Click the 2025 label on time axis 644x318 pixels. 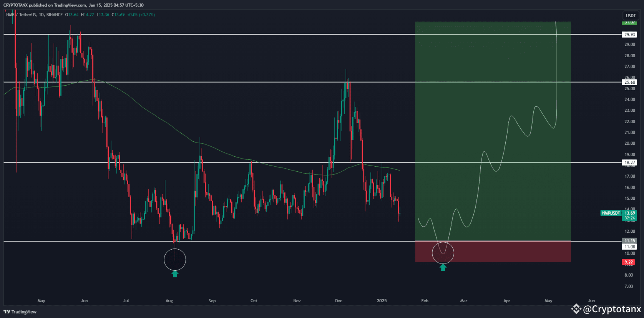[382, 301]
